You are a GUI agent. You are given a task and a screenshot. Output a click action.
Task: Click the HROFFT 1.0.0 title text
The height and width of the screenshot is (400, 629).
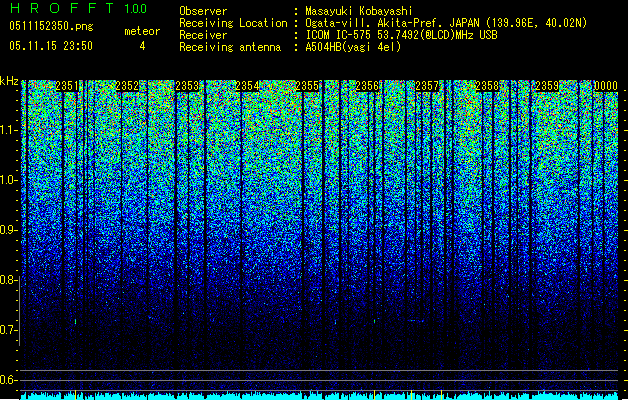pos(78,8)
